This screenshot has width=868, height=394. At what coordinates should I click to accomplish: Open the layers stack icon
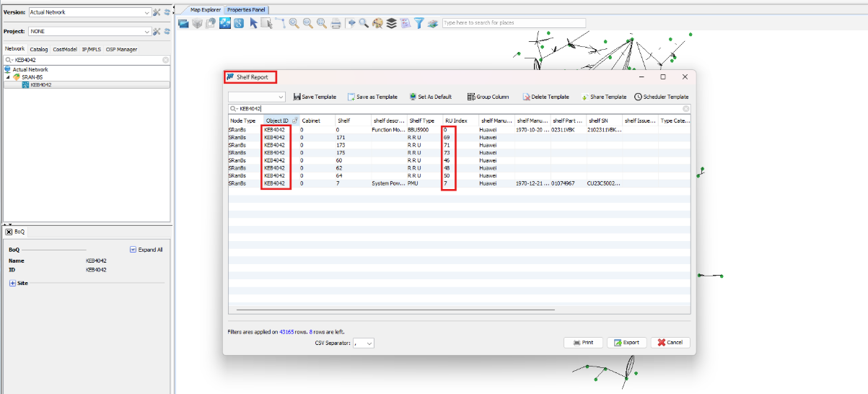coord(391,23)
